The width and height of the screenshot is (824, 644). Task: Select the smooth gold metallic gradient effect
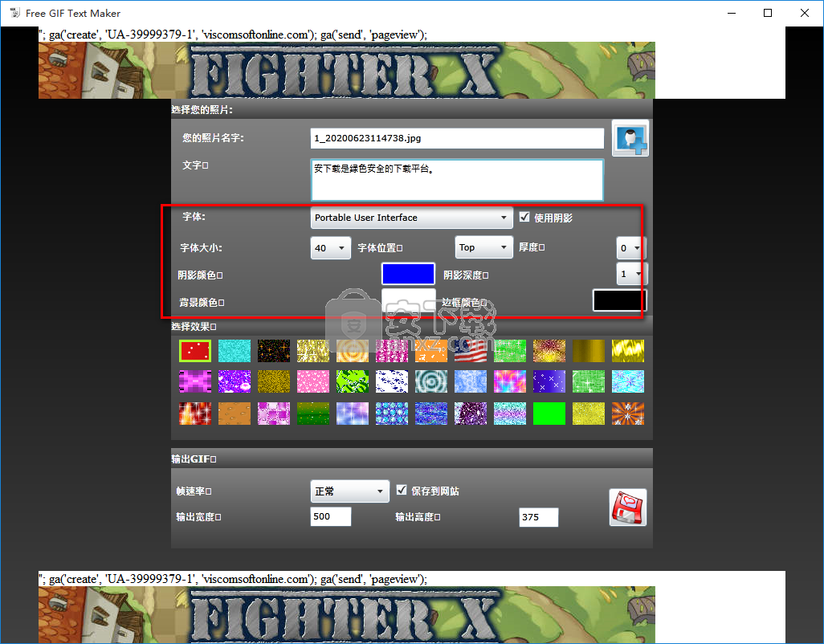[x=589, y=351]
